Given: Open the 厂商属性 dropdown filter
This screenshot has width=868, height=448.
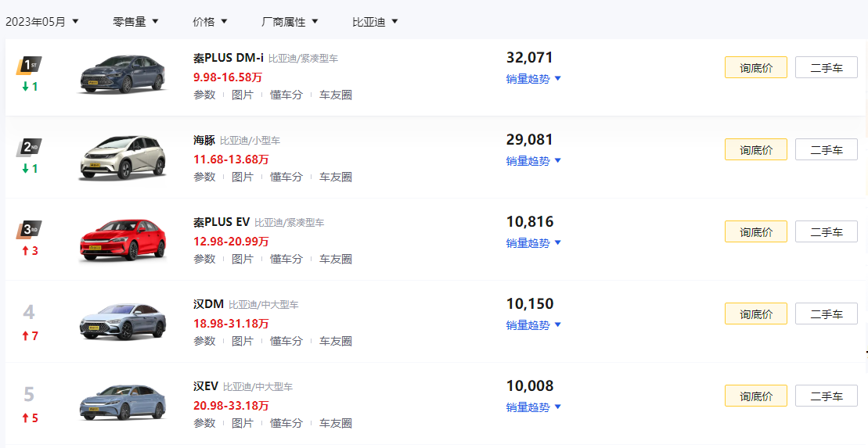Looking at the screenshot, I should click(290, 22).
